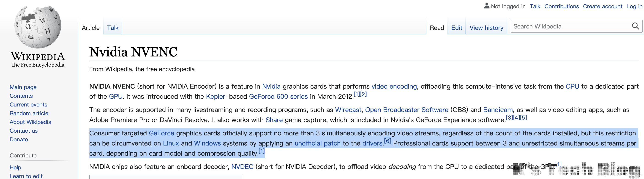644x179 pixels.
Task: Open the Contributions link
Action: pos(562,6)
